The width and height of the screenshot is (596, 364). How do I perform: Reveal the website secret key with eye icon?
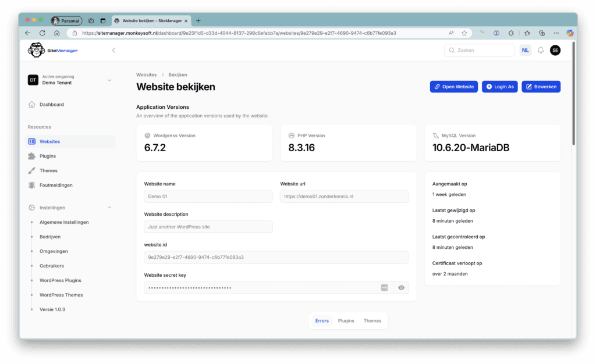(401, 288)
